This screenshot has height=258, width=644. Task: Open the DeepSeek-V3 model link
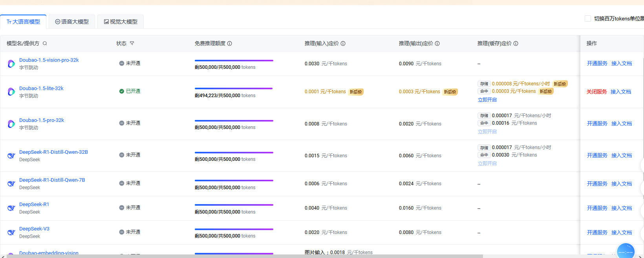[x=34, y=229]
